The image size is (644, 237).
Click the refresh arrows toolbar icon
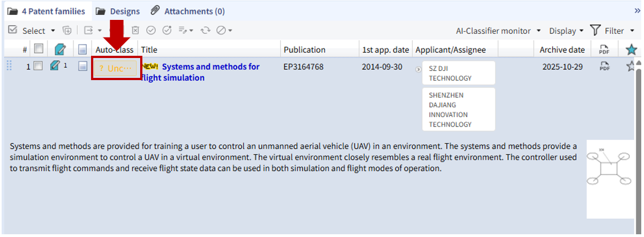coord(206,30)
